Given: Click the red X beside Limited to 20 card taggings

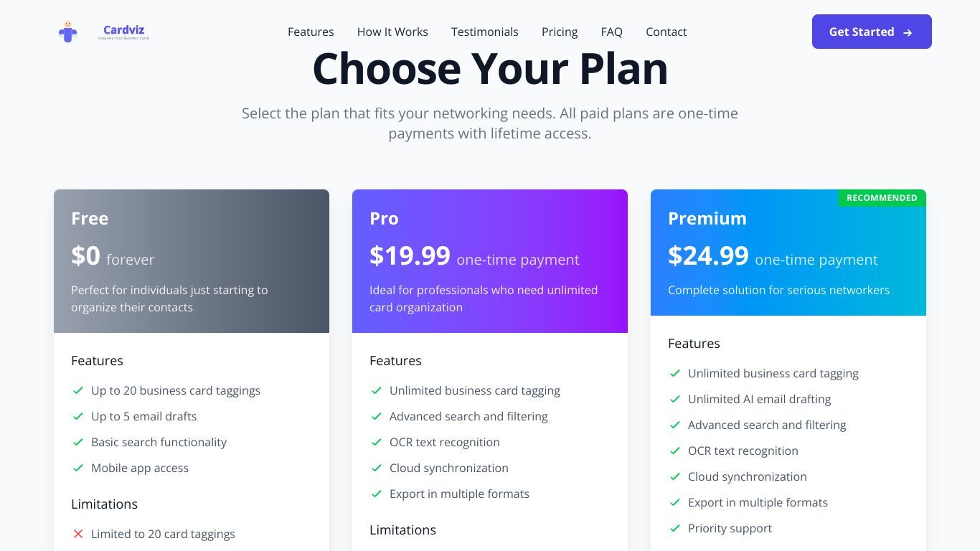Looking at the screenshot, I should (x=78, y=534).
